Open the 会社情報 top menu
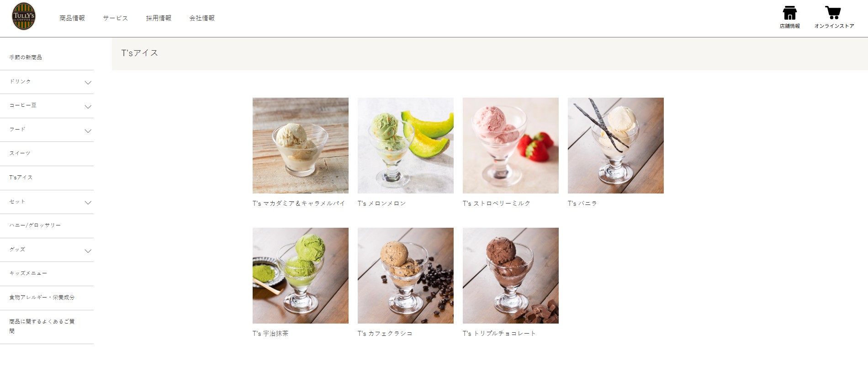Viewport: 868px width, 387px height. pos(202,18)
